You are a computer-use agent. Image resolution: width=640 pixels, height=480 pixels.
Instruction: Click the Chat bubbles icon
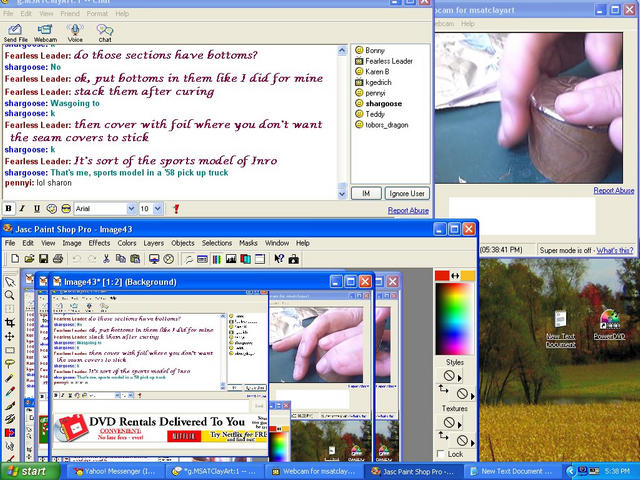pyautogui.click(x=105, y=33)
